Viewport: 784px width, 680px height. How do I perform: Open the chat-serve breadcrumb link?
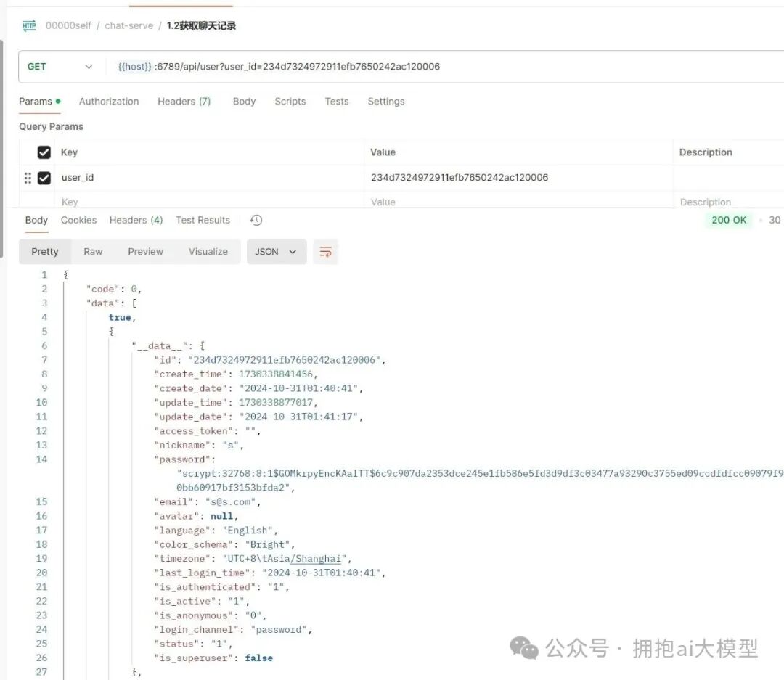128,25
